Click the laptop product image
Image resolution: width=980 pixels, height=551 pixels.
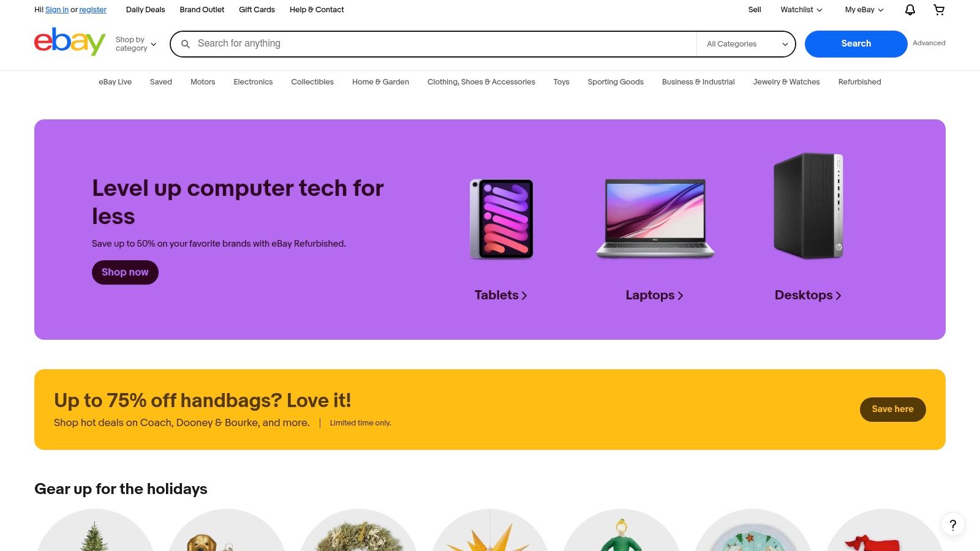(x=655, y=219)
